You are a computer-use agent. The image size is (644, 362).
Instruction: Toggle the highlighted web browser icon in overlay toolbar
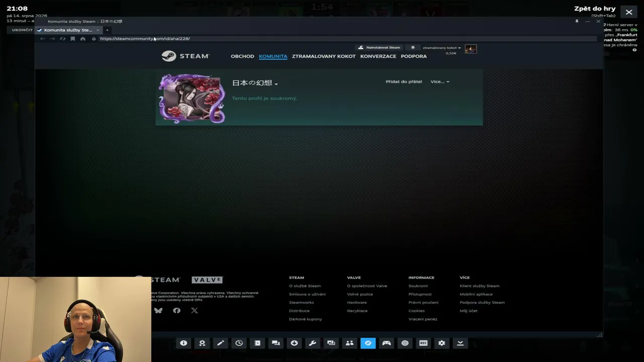(x=368, y=343)
